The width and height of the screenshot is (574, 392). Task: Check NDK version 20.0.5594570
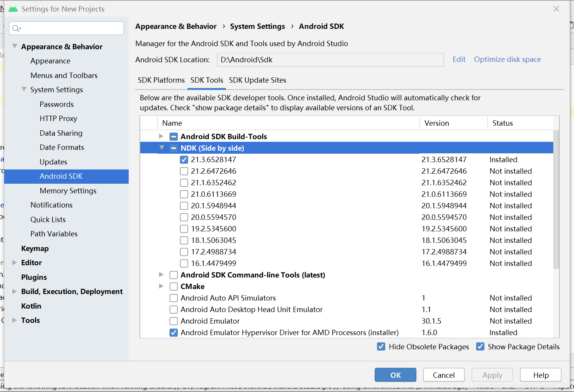pyautogui.click(x=184, y=217)
